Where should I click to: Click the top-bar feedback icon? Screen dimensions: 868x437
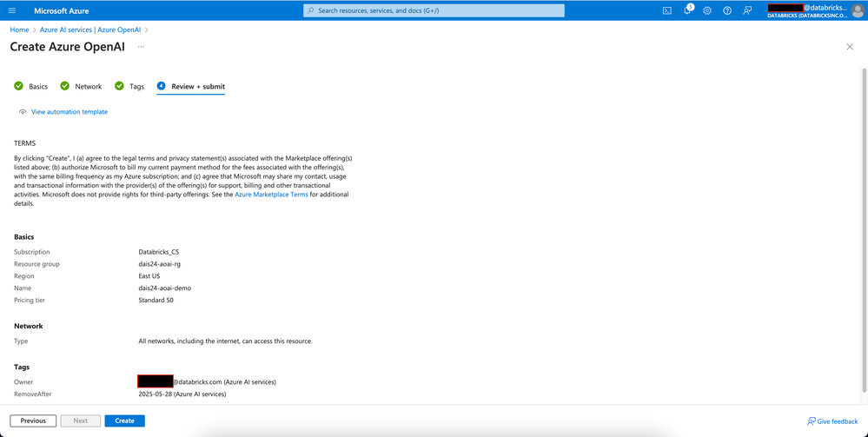pos(747,10)
